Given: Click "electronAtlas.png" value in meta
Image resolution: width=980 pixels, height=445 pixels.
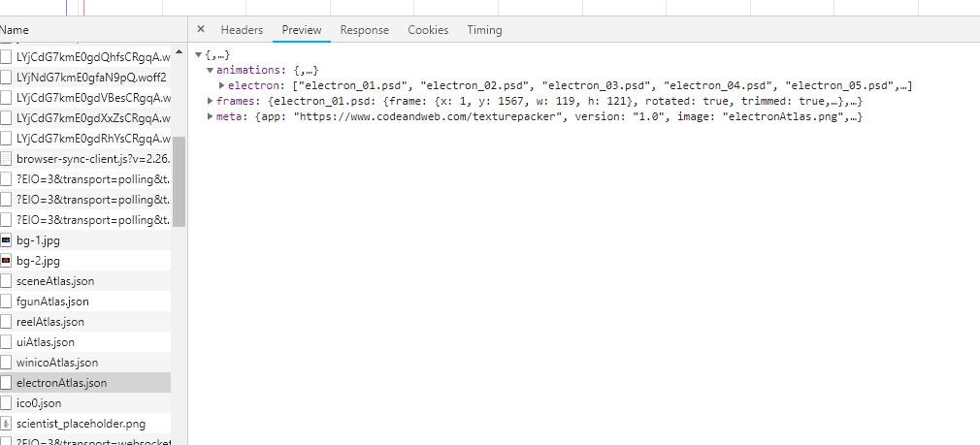Looking at the screenshot, I should pos(782,116).
